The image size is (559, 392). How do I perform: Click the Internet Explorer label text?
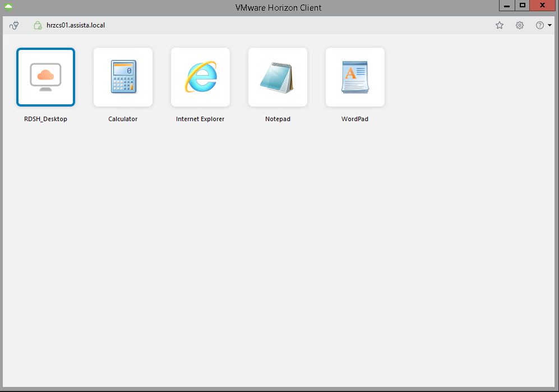point(200,119)
